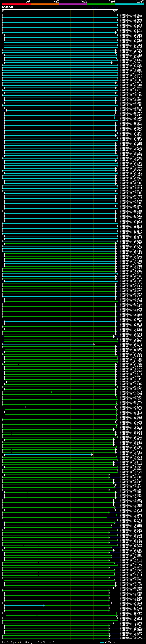
Task: Select hit label UniRef100_A2XLT7
Action: (x=131, y=339)
